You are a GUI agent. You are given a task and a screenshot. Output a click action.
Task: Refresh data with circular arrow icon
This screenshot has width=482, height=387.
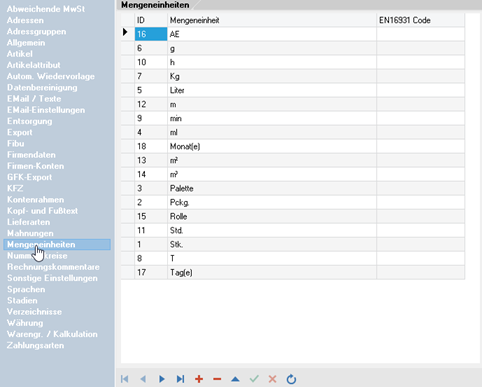[291, 379]
